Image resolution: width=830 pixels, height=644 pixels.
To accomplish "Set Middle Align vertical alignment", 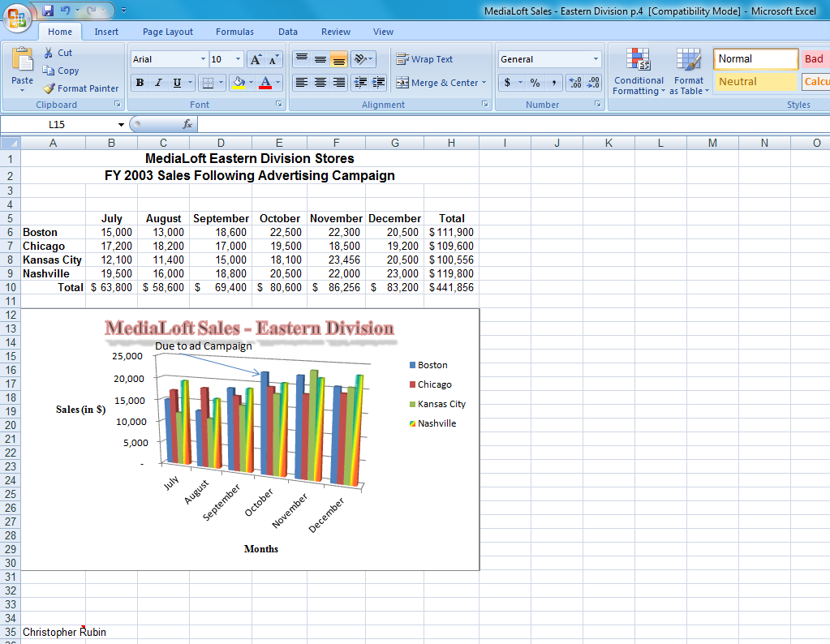I will (320, 59).
